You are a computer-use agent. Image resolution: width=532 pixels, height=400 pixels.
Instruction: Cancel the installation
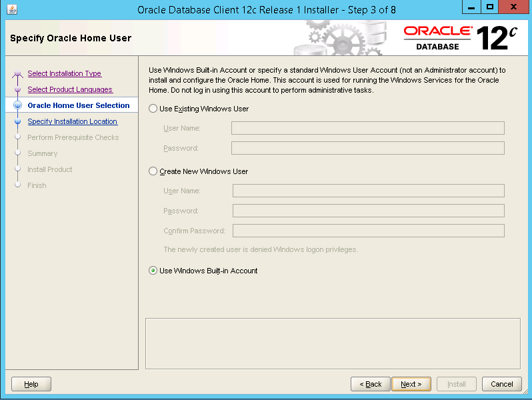pyautogui.click(x=502, y=384)
